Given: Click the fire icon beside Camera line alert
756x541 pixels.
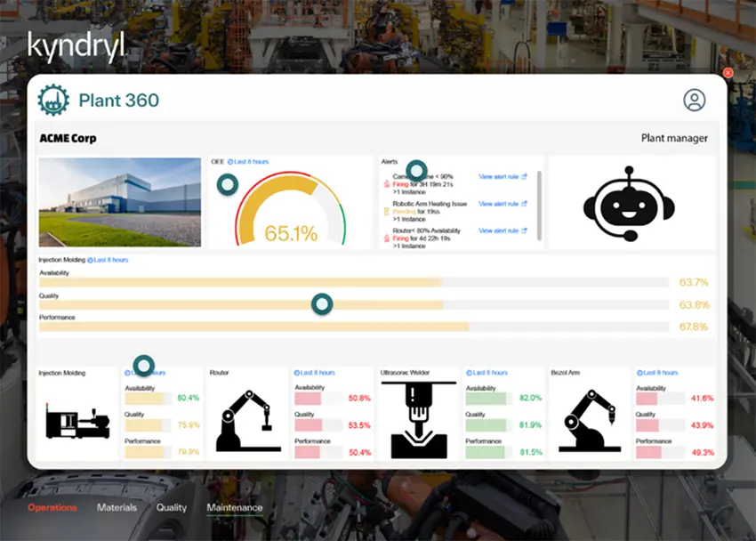Looking at the screenshot, I should click(387, 183).
